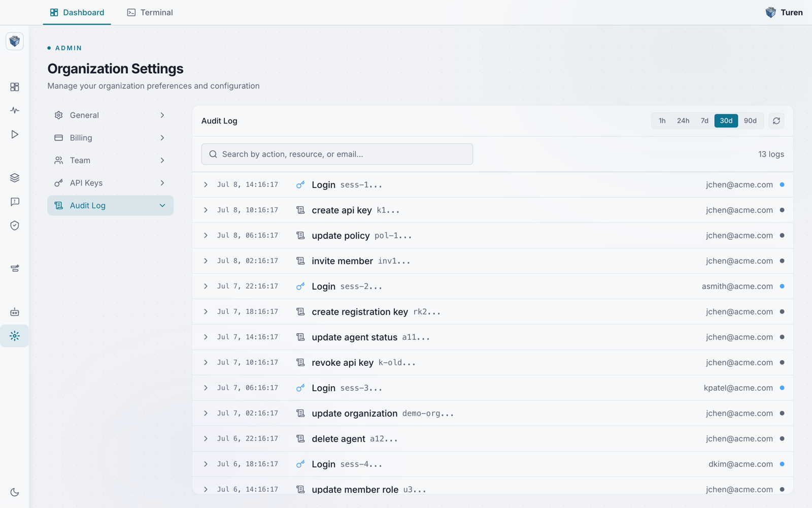Image resolution: width=812 pixels, height=508 pixels.
Task: Toggle dark mode moon icon
Action: coord(15,492)
